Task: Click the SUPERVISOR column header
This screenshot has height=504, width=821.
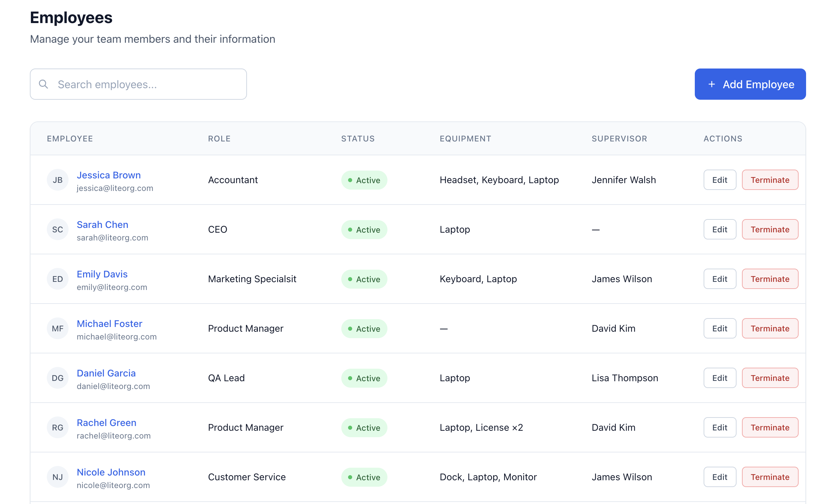Action: click(x=619, y=139)
